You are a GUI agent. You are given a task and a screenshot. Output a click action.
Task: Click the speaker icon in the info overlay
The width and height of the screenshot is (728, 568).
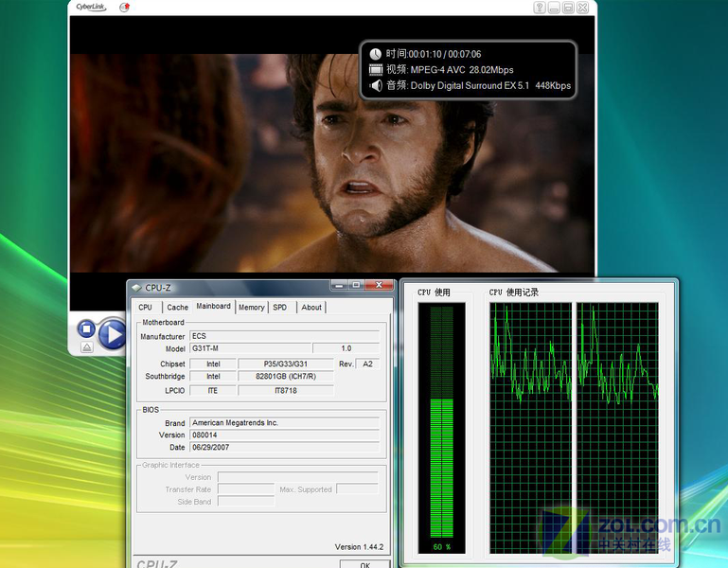(x=376, y=85)
